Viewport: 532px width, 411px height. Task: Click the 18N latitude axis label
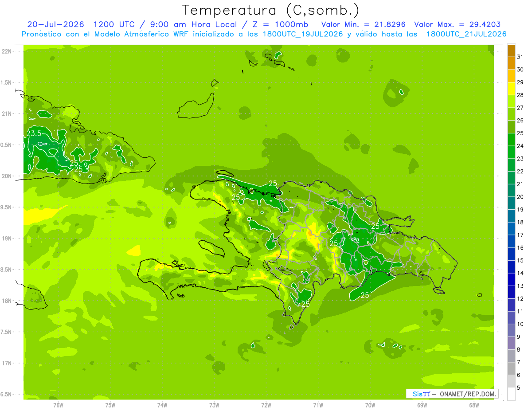(7, 301)
